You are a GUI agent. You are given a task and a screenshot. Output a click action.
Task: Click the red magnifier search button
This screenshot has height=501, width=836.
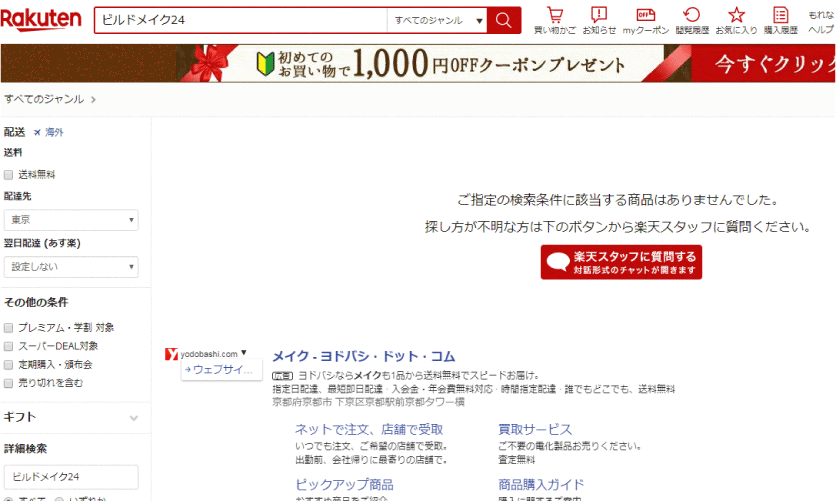coord(503,20)
